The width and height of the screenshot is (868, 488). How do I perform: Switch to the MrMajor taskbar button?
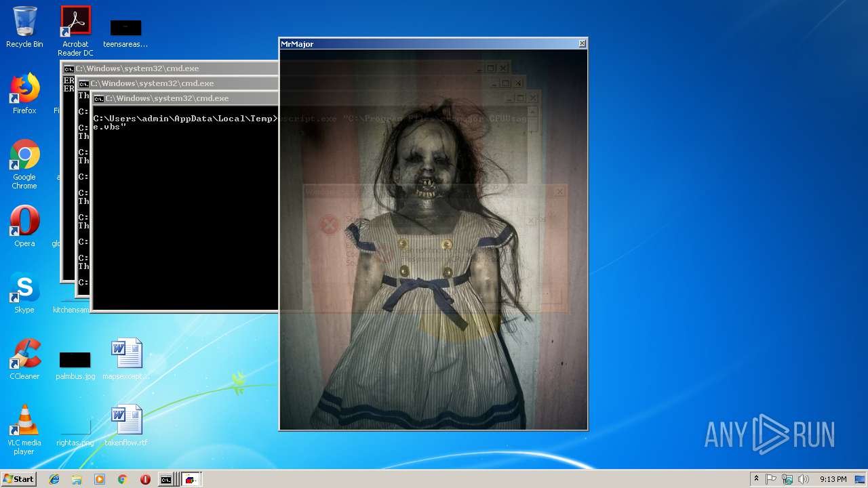(191, 479)
